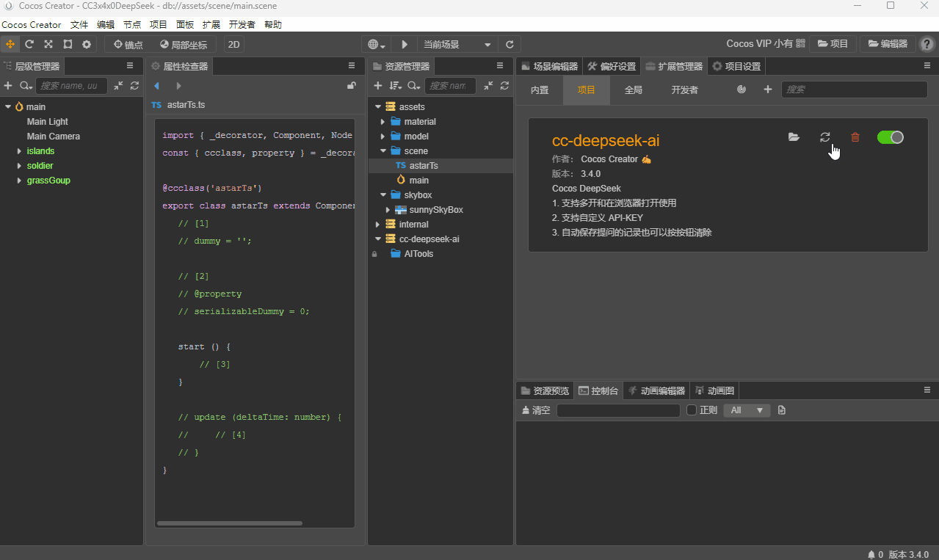Switch to the 项目设置 tab
Screen dimensions: 939x560
[736, 66]
